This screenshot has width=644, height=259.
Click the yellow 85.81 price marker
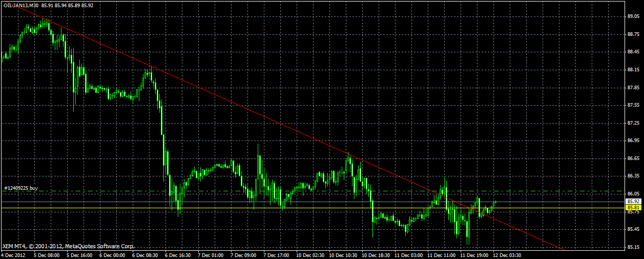[x=633, y=207]
